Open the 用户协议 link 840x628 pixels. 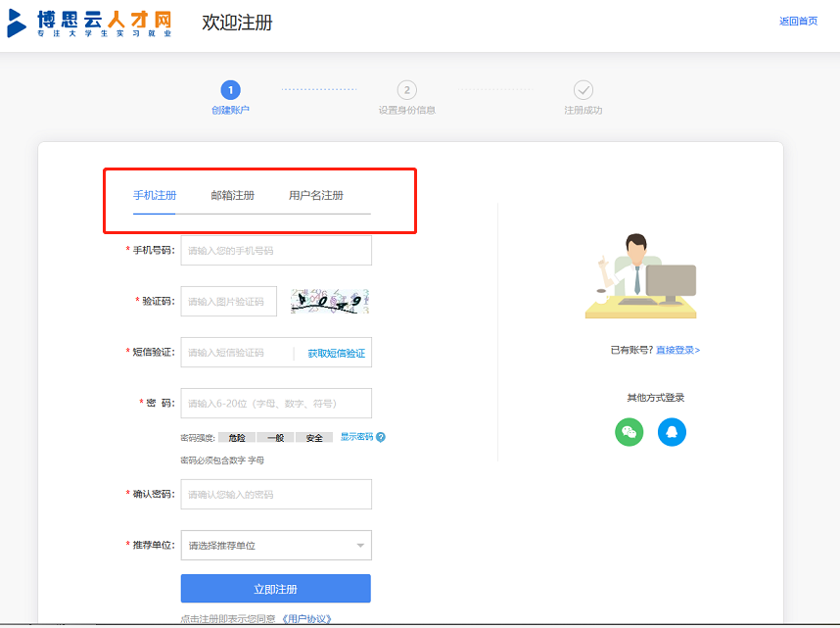pos(306,618)
